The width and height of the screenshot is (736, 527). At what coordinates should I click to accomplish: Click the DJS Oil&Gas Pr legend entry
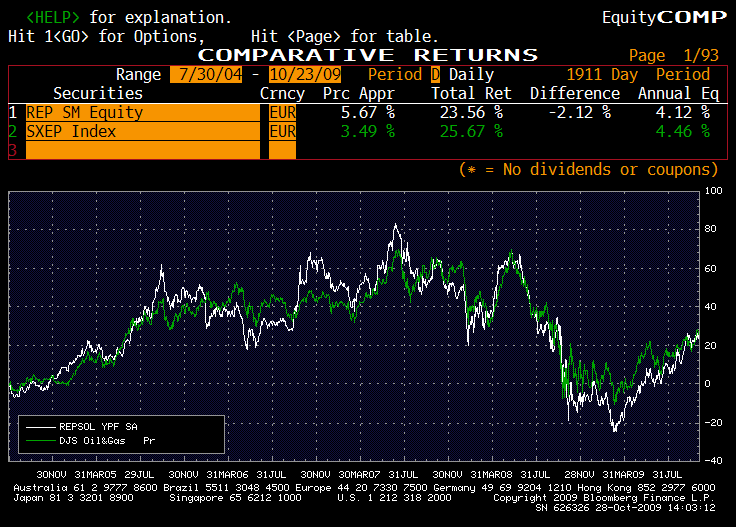(107, 441)
